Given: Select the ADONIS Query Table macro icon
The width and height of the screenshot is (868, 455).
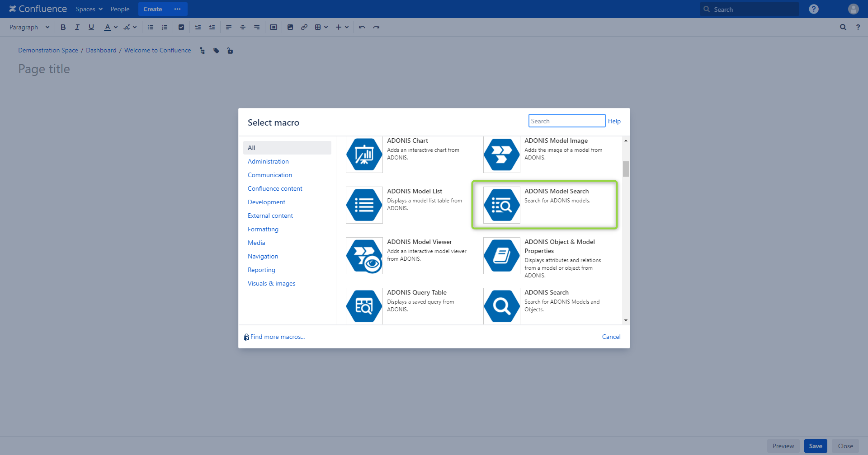Looking at the screenshot, I should (364, 306).
